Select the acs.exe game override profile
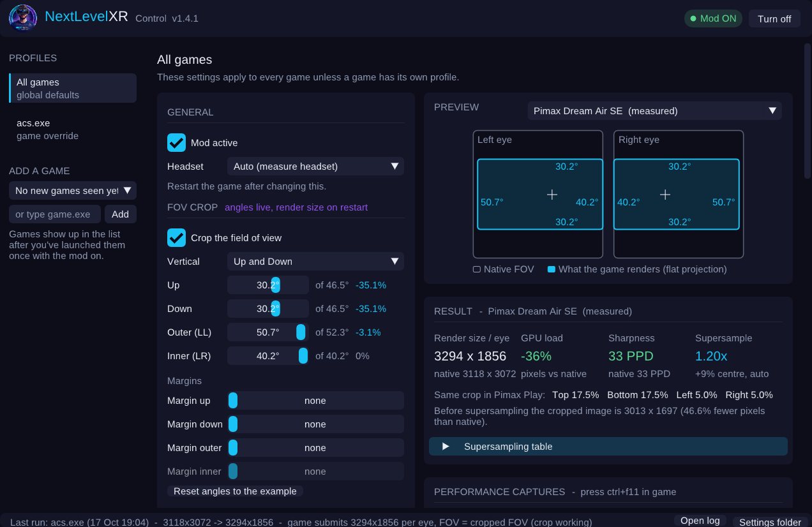 point(73,129)
